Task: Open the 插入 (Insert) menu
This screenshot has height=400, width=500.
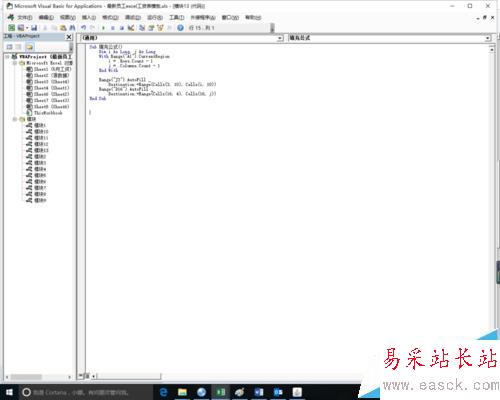Action: coord(89,17)
